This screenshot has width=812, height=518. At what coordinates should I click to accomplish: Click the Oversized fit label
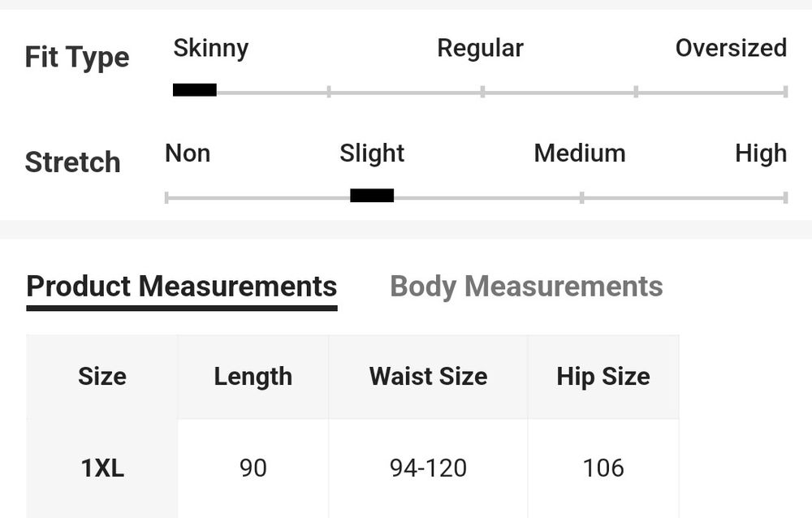(x=731, y=49)
